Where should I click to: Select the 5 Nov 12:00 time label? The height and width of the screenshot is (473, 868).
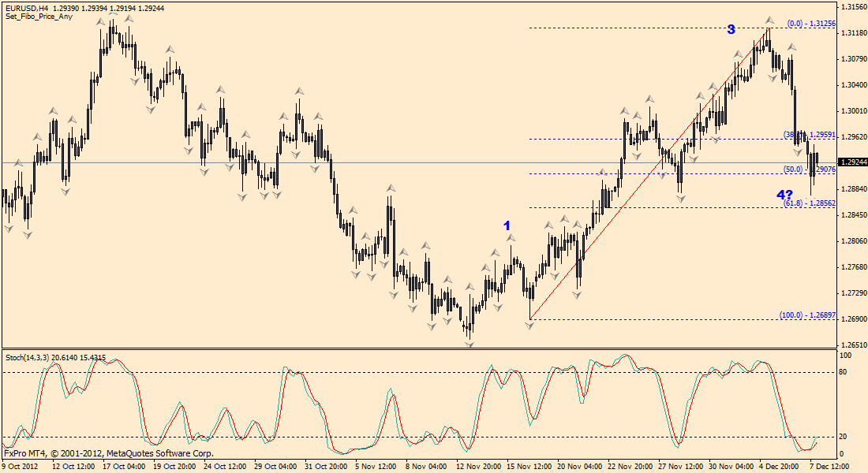pyautogui.click(x=376, y=467)
